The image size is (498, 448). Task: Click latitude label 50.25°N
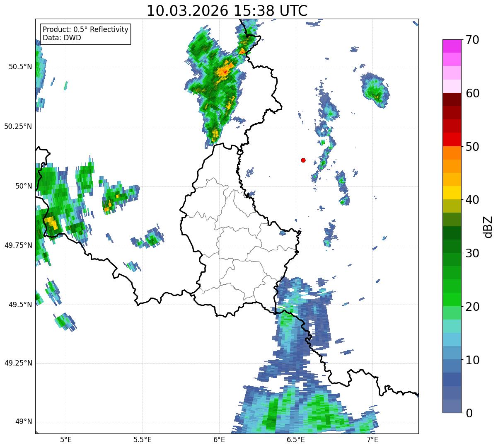pos(18,126)
